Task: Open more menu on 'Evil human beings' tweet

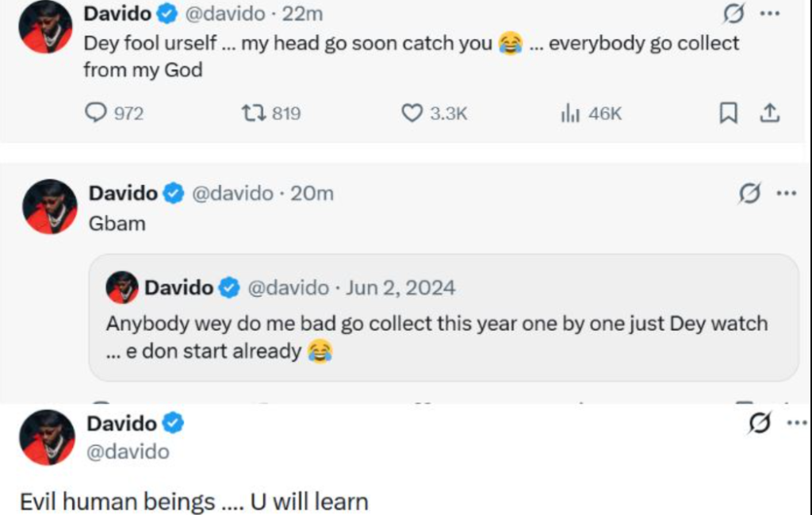Action: (x=796, y=424)
